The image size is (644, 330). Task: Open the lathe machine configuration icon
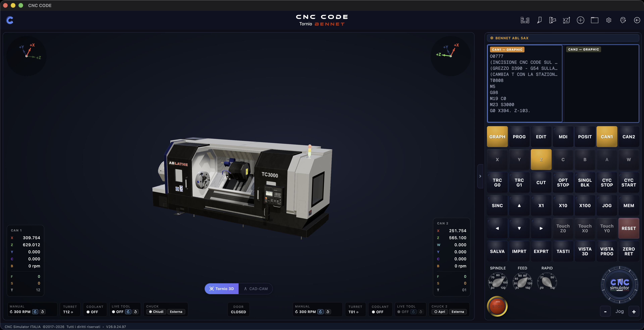(x=525, y=20)
